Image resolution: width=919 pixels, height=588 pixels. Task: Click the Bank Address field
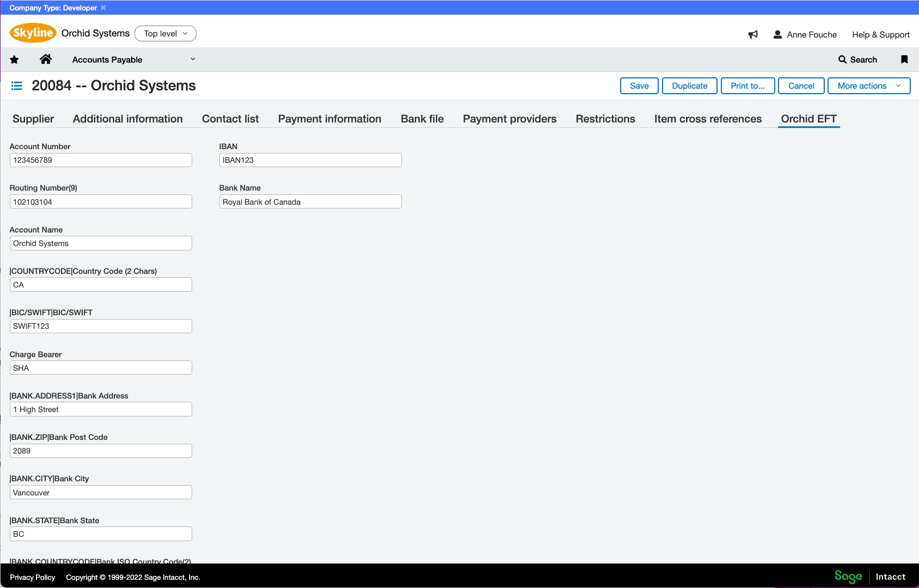point(101,409)
